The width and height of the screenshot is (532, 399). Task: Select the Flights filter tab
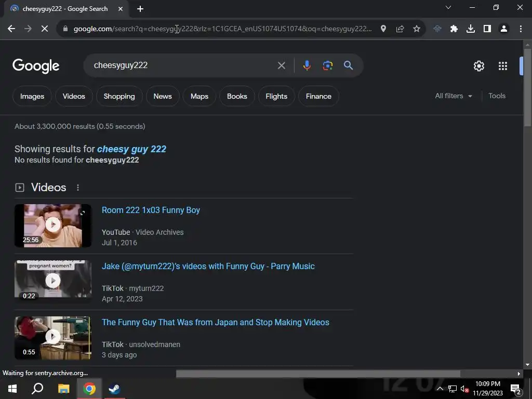click(276, 96)
